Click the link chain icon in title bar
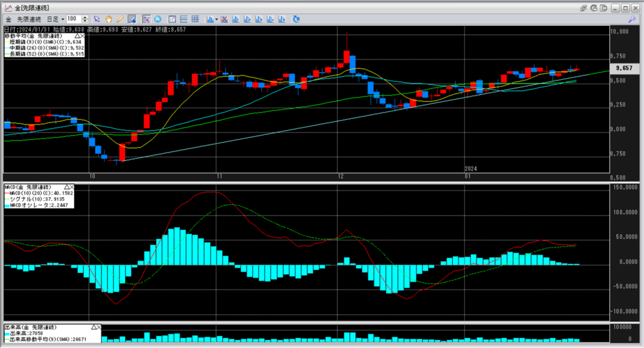The image size is (644, 348). click(x=584, y=8)
